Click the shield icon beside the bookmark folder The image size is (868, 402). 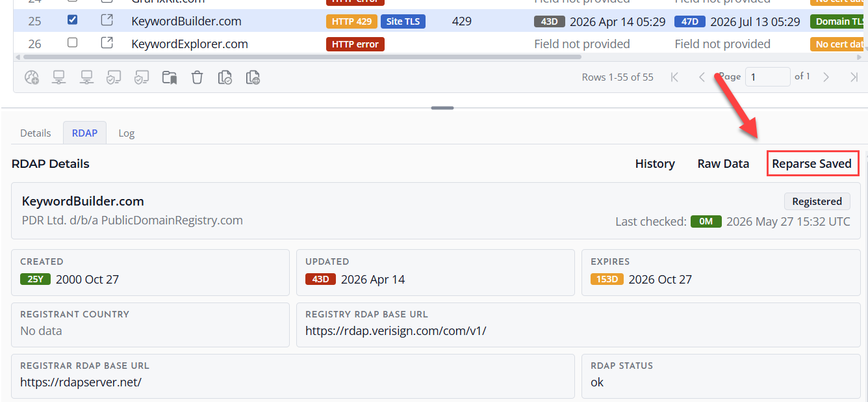click(142, 77)
